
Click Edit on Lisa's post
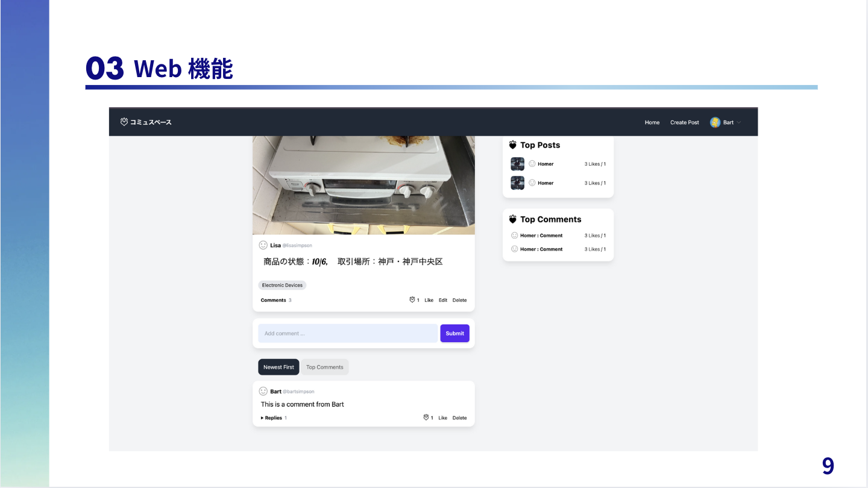click(x=443, y=300)
